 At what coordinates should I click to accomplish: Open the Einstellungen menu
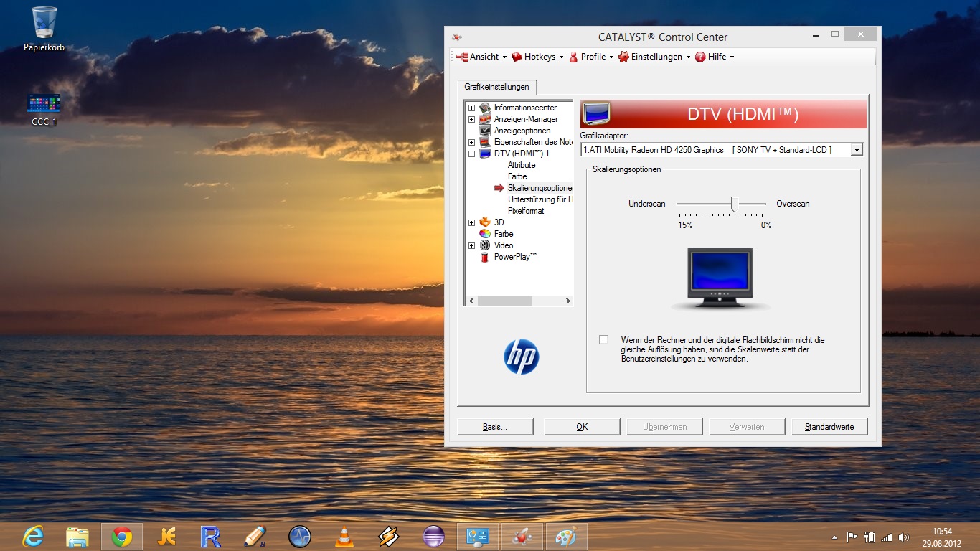(654, 57)
